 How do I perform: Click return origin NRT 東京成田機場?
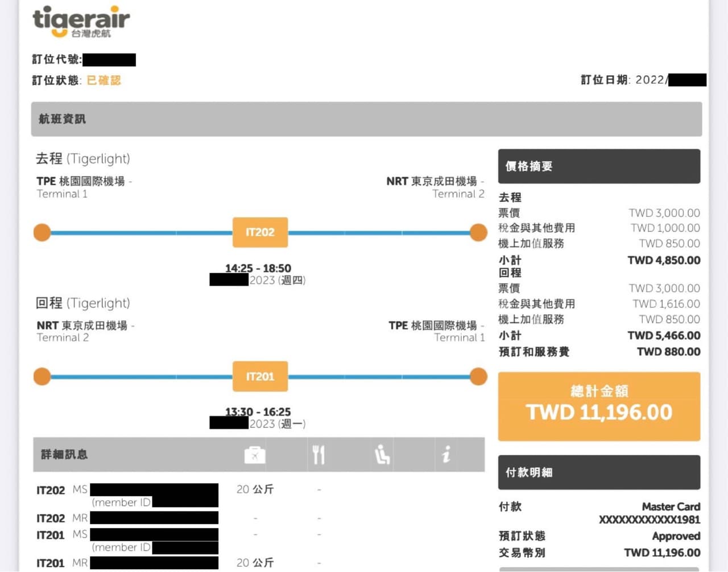(x=82, y=326)
